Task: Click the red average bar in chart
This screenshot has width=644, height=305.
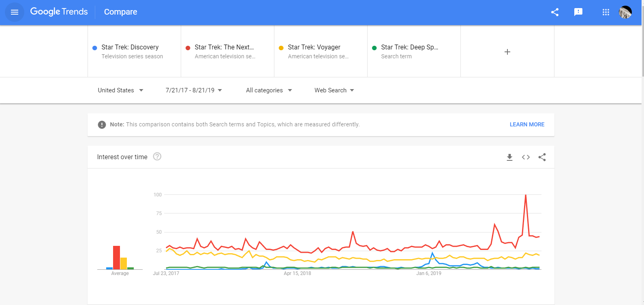Action: (116, 258)
